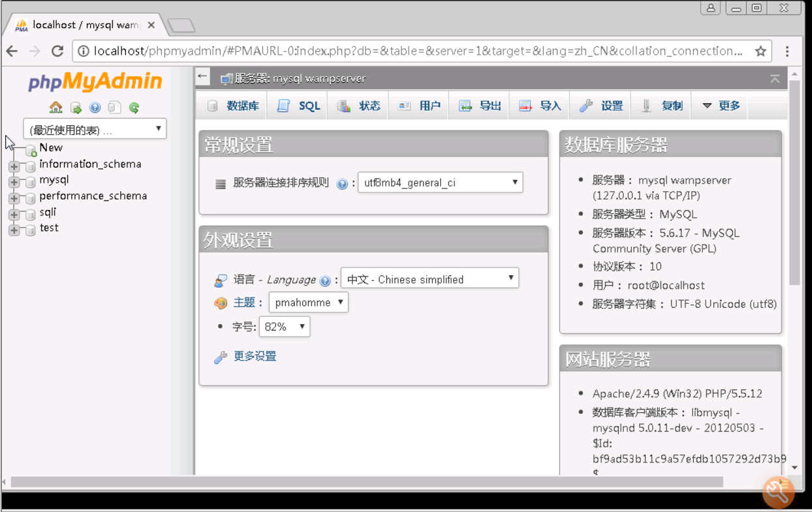
Task: Open the 最近使用的表 recent tables dropdown
Action: coord(95,128)
